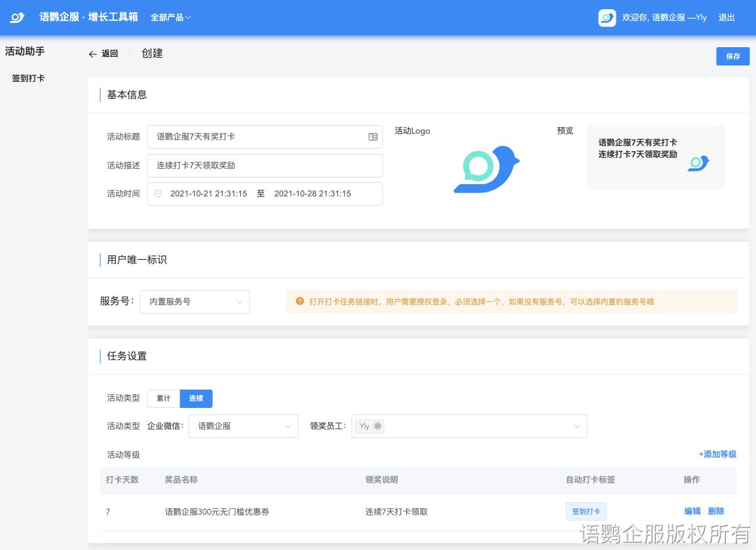Click into the 活动描述 input field
Viewport: 756px width, 550px height.
(265, 166)
